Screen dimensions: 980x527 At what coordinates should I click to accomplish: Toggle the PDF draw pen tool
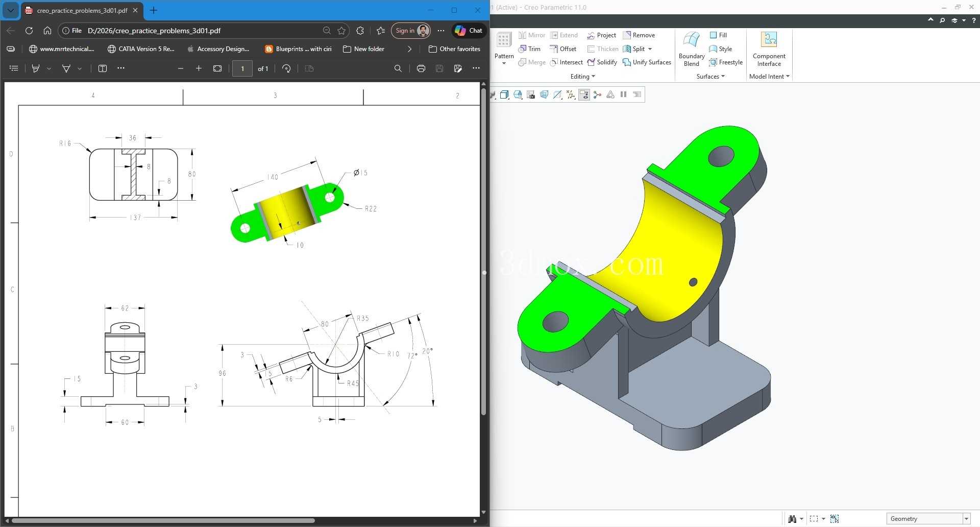66,68
